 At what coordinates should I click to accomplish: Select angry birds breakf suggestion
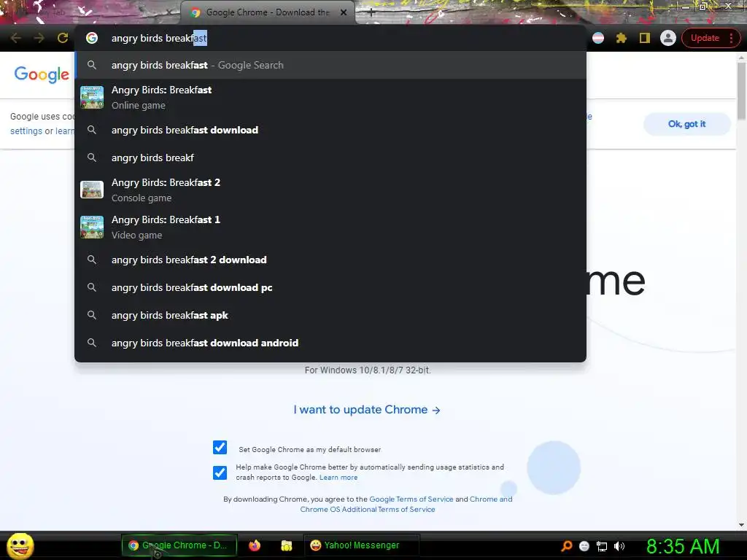click(330, 157)
